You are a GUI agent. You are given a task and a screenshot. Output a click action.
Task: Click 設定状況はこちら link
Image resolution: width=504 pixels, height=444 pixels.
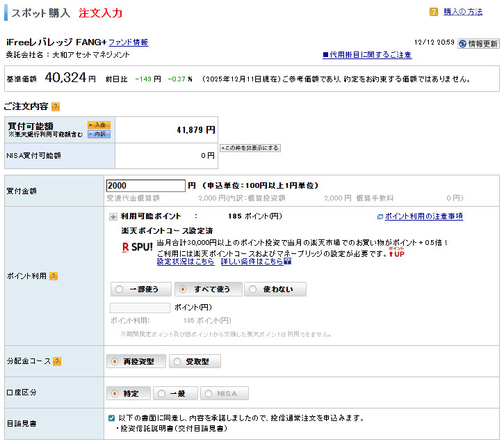[185, 262]
